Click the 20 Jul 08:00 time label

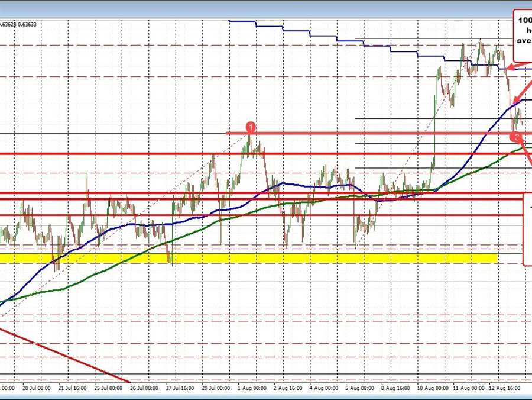[37, 388]
